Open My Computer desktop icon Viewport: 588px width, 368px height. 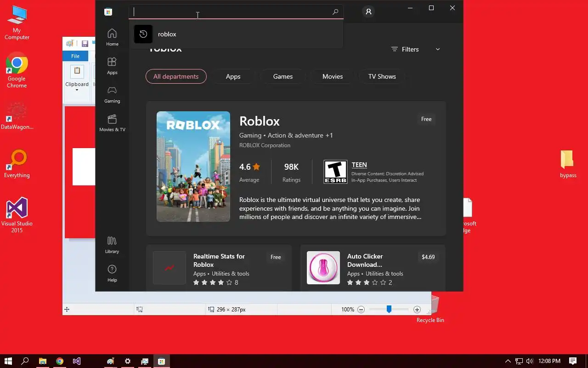tap(17, 23)
